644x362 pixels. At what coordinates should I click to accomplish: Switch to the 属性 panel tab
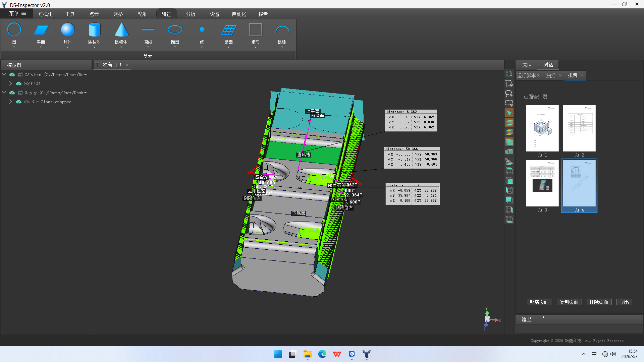tap(527, 65)
